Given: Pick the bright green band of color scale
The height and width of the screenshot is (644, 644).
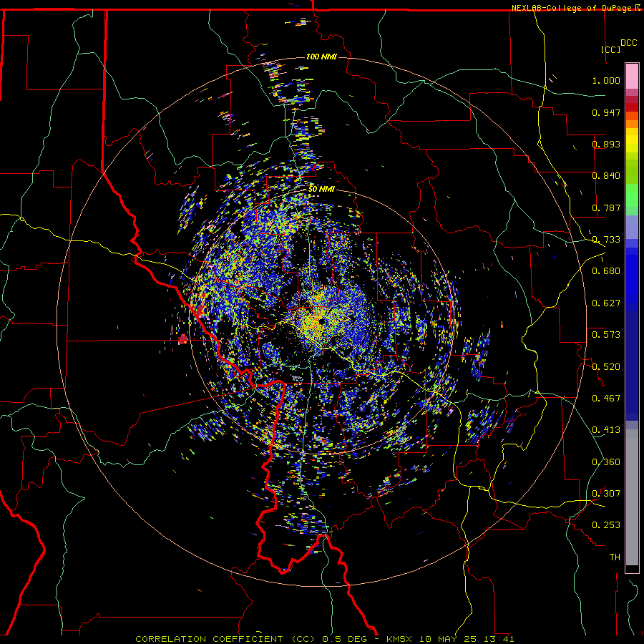Looking at the screenshot, I should [x=632, y=195].
